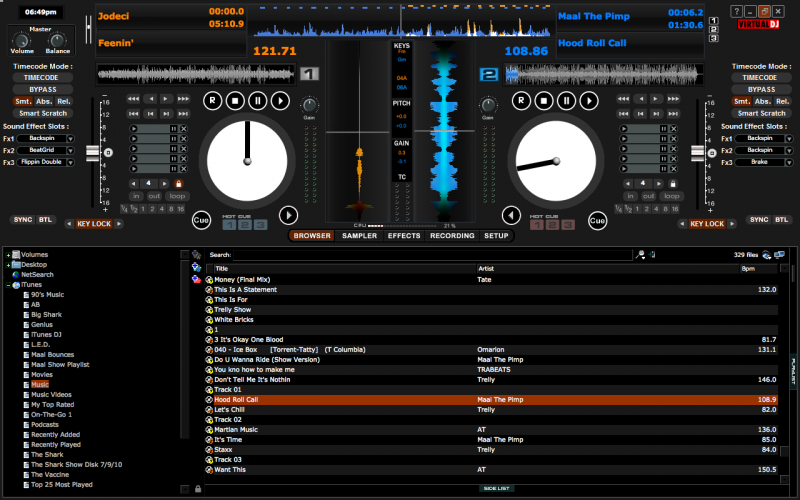Screen dimensions: 800x500
Task: Click right SYNC button
Action: point(759,219)
